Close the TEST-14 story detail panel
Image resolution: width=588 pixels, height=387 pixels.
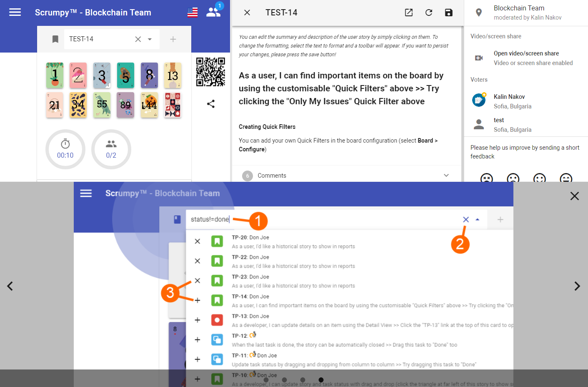pyautogui.click(x=247, y=13)
